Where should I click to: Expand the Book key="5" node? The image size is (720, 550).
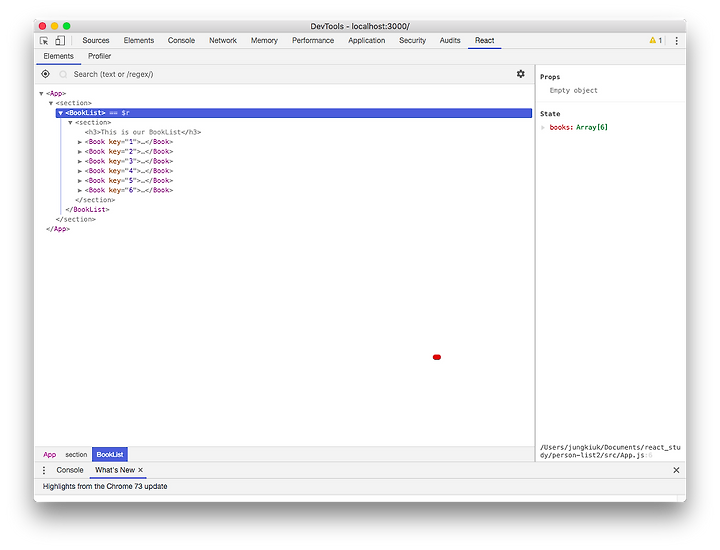(80, 180)
